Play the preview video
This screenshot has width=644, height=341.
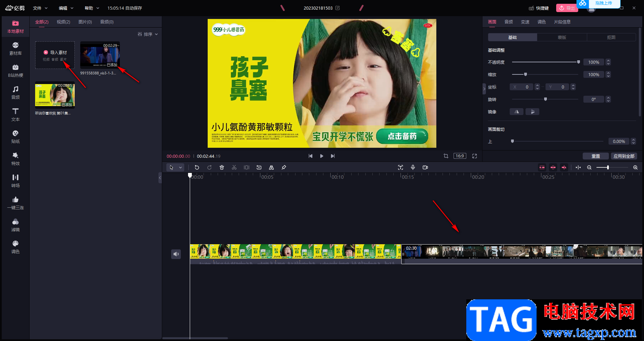pos(322,156)
